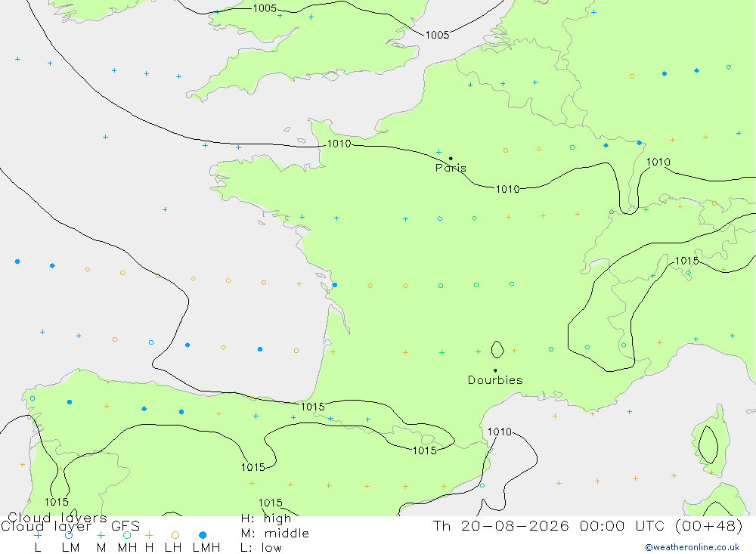756x554 pixels.
Task: Click the small closed isobar loop above Dourbies
Action: [497, 350]
